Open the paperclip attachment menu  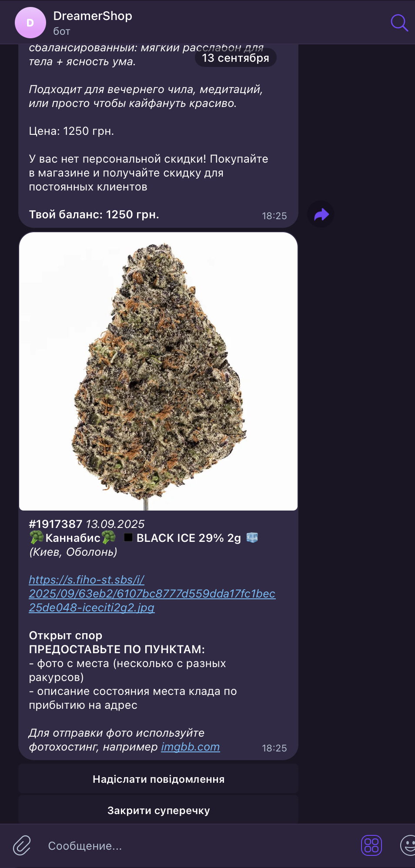point(22,845)
